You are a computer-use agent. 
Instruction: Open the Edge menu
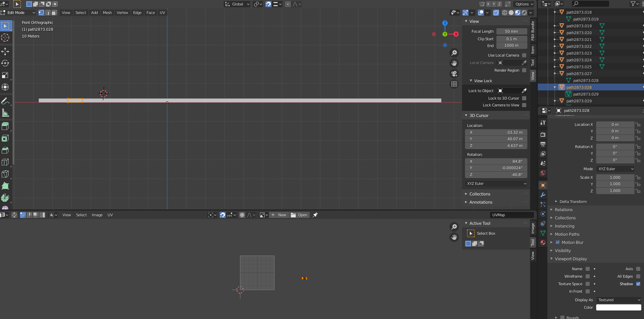pyautogui.click(x=137, y=13)
